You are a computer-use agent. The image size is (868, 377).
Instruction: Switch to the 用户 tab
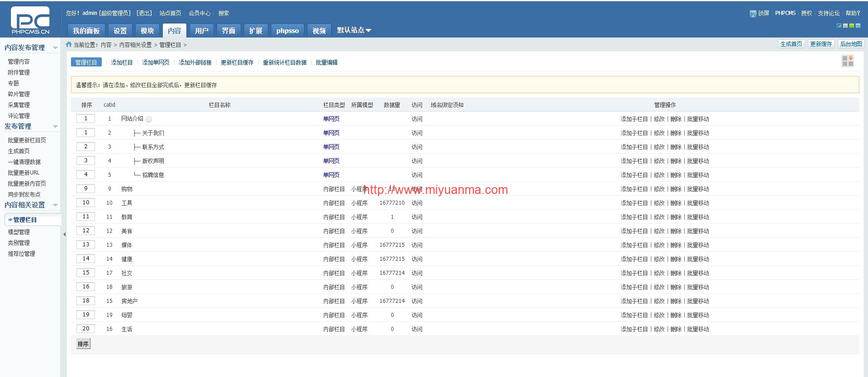click(202, 30)
